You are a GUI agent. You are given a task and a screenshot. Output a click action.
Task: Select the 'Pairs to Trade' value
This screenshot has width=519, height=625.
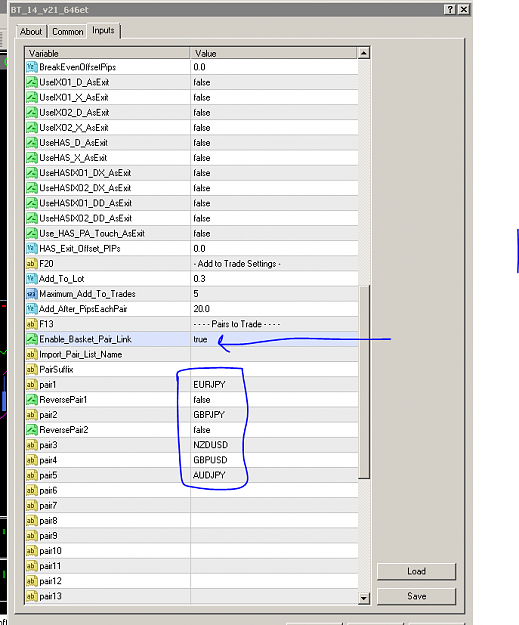tap(237, 324)
